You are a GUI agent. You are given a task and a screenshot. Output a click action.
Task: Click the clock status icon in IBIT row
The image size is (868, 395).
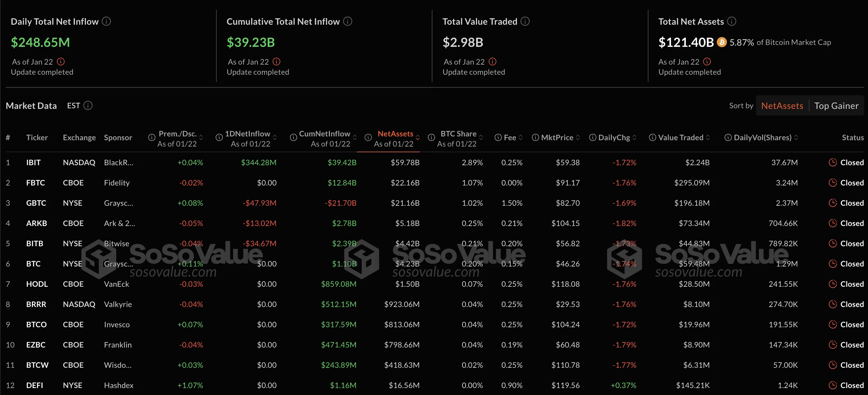(x=833, y=162)
